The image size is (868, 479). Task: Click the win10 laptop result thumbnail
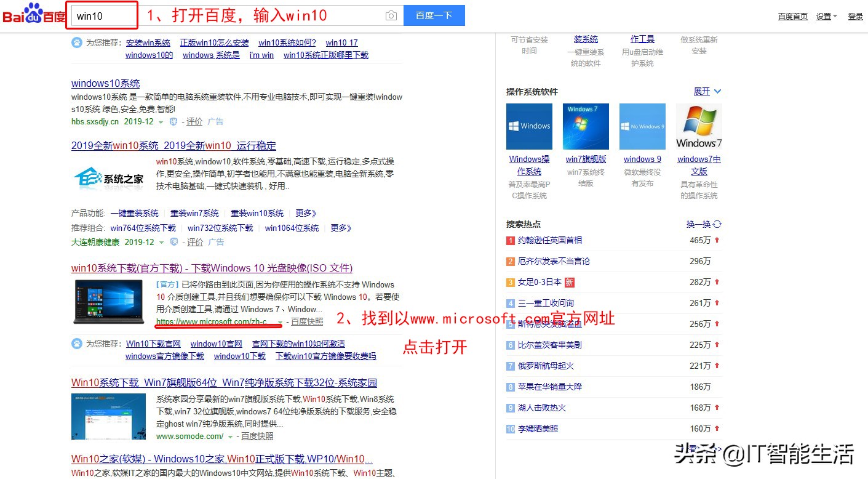point(108,302)
